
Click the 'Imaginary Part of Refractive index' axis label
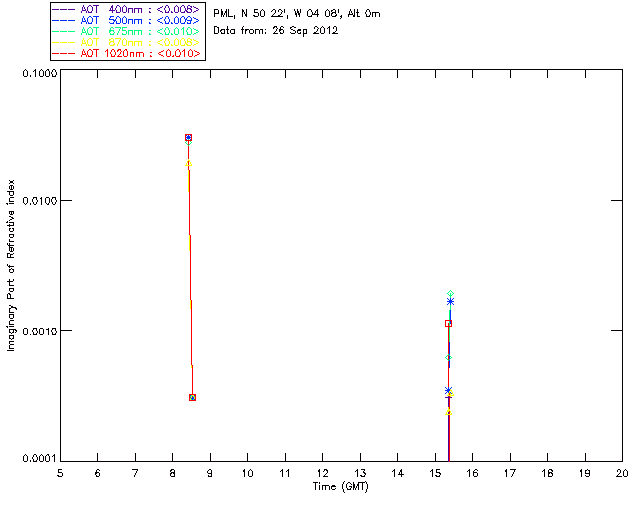click(11, 265)
